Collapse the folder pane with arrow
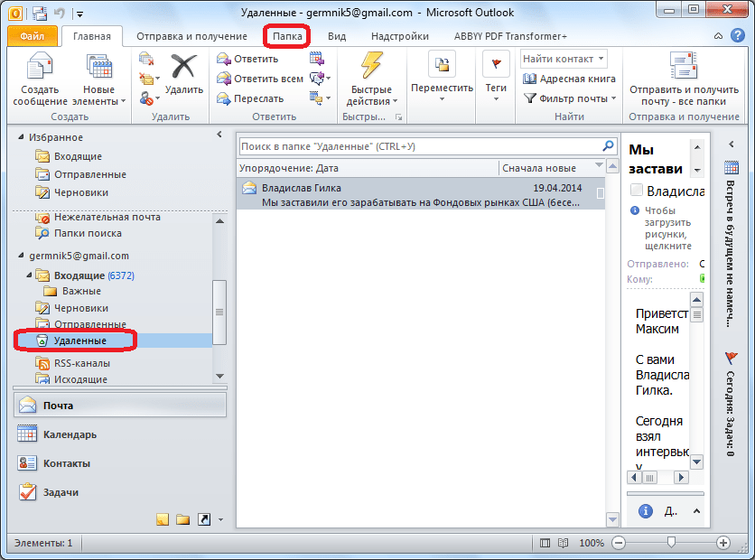This screenshot has height=560, width=755. point(219,135)
